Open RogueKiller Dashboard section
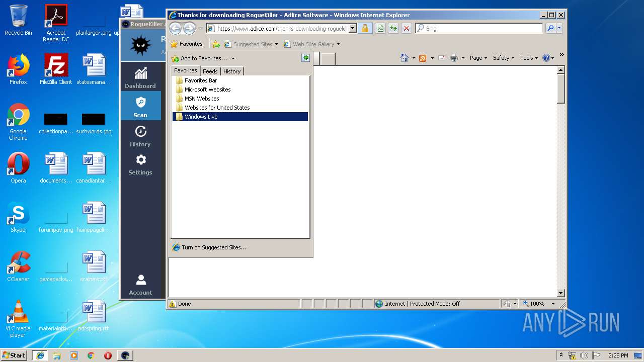The width and height of the screenshot is (644, 362). 140,77
